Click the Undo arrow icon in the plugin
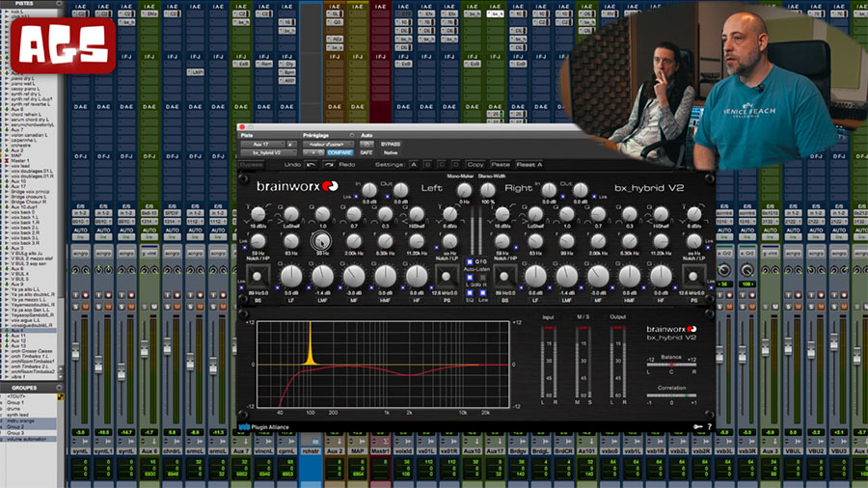 pos(312,164)
